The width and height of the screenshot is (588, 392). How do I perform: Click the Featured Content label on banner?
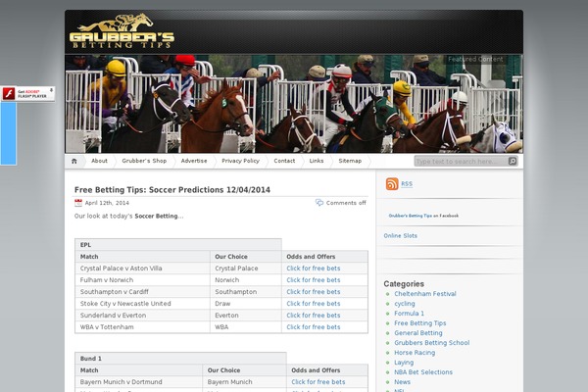pos(475,59)
